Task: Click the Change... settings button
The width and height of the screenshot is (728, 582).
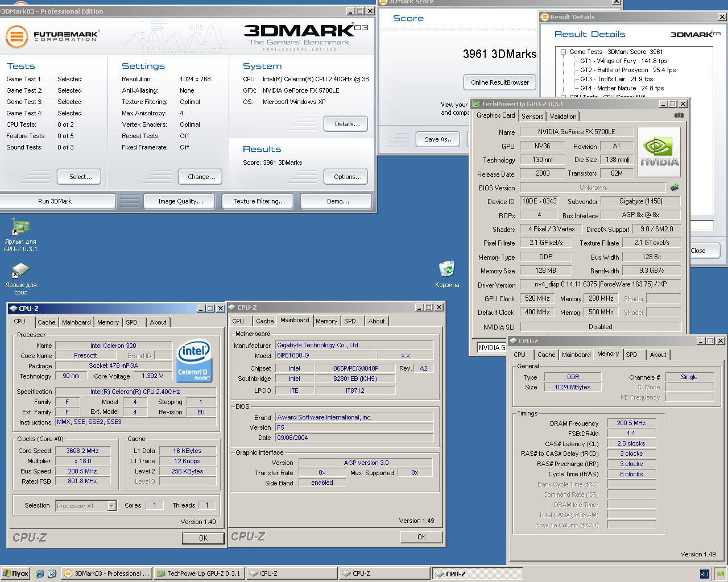Action: click(x=199, y=177)
